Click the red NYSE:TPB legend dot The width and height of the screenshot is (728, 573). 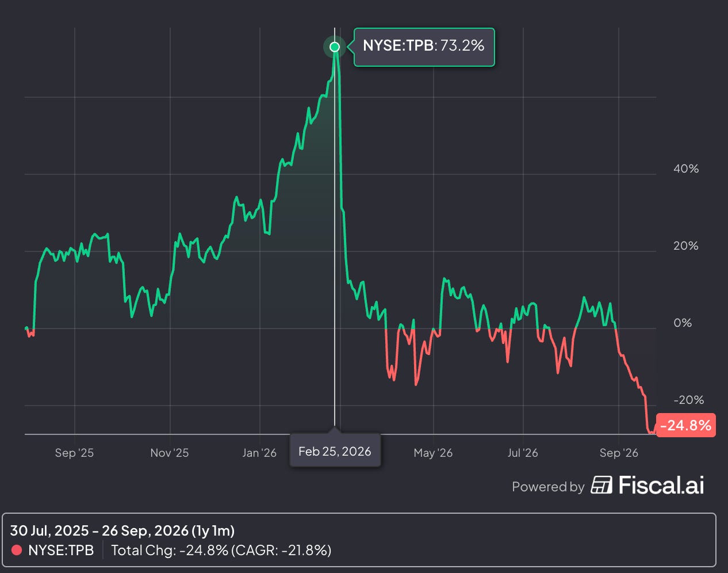(x=17, y=551)
